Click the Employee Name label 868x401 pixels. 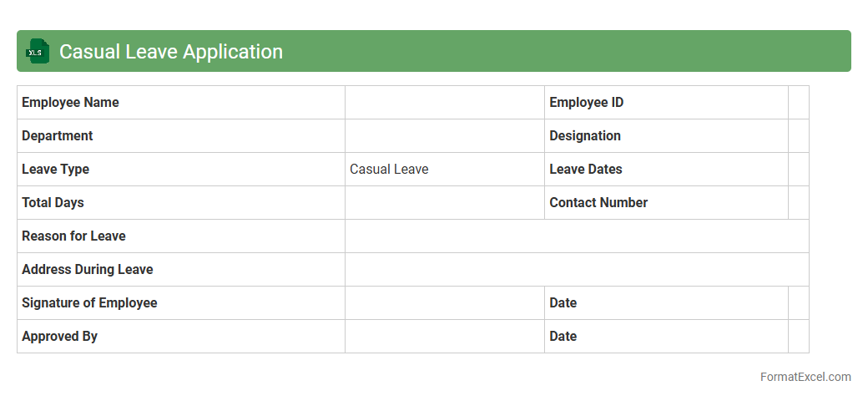point(71,103)
